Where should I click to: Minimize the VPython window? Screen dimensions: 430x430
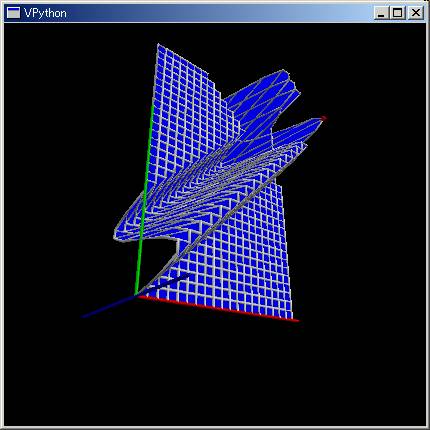(382, 13)
